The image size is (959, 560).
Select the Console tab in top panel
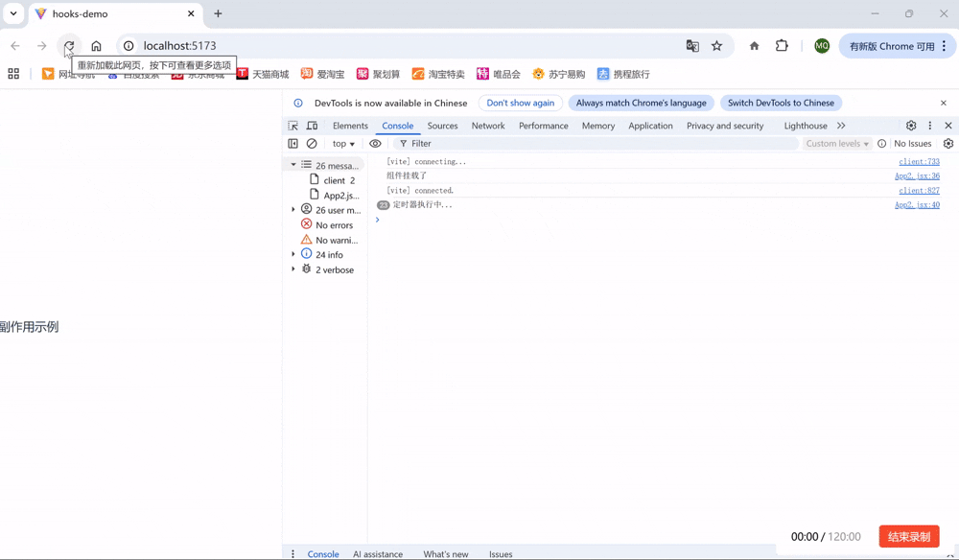(x=398, y=126)
